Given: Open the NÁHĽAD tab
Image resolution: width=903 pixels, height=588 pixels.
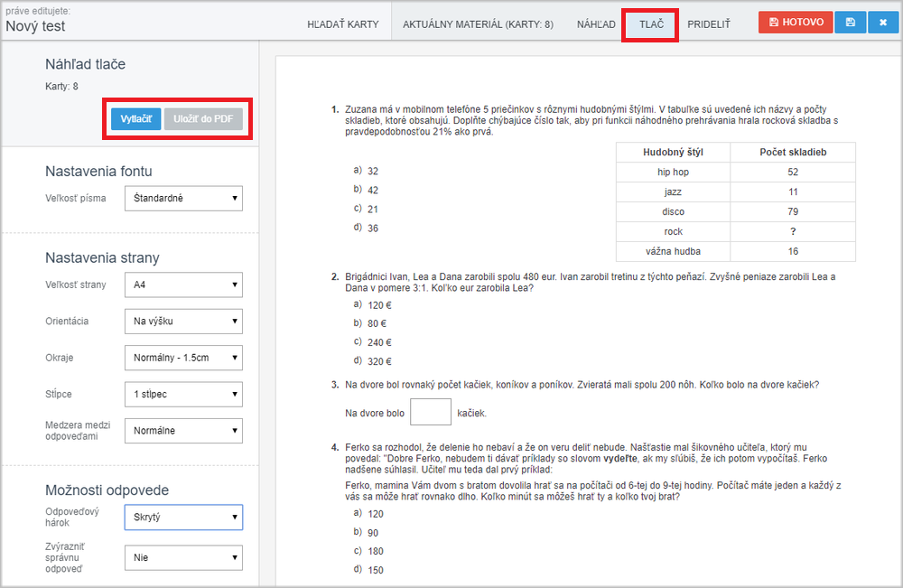Looking at the screenshot, I should [596, 23].
